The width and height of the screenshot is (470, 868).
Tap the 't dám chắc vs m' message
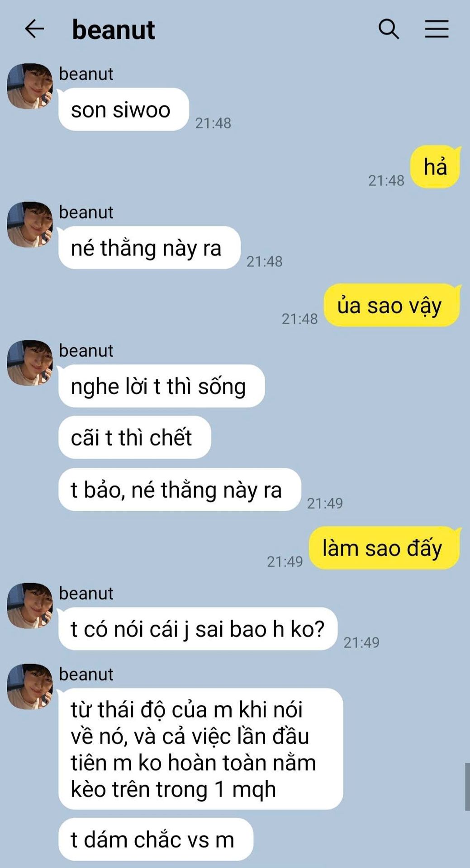click(x=156, y=840)
